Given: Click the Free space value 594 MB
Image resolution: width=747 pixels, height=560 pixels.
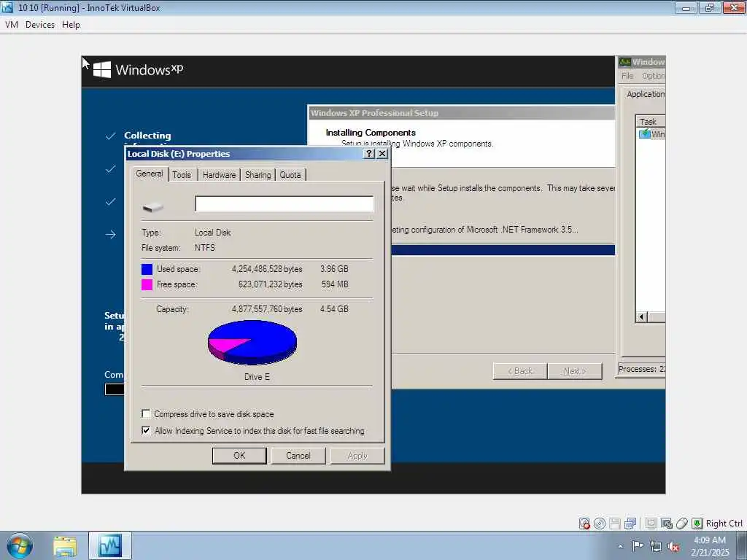Looking at the screenshot, I should tap(334, 284).
